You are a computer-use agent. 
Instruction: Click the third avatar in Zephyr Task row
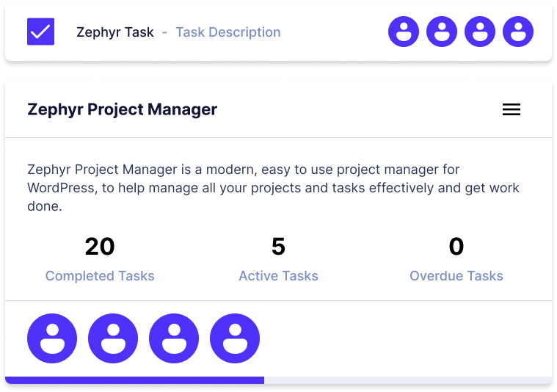(480, 32)
